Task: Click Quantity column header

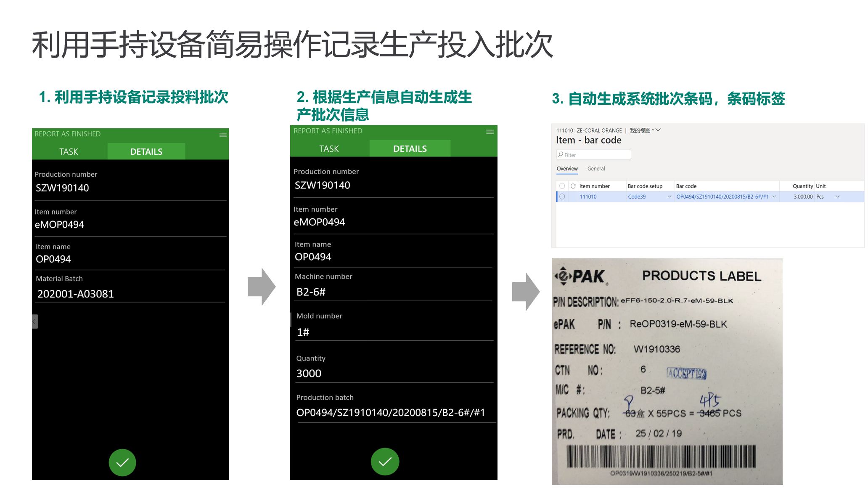Action: click(x=802, y=186)
